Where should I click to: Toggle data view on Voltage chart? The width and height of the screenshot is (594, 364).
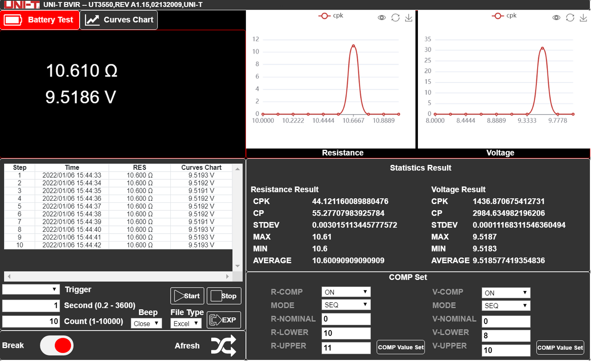point(556,18)
